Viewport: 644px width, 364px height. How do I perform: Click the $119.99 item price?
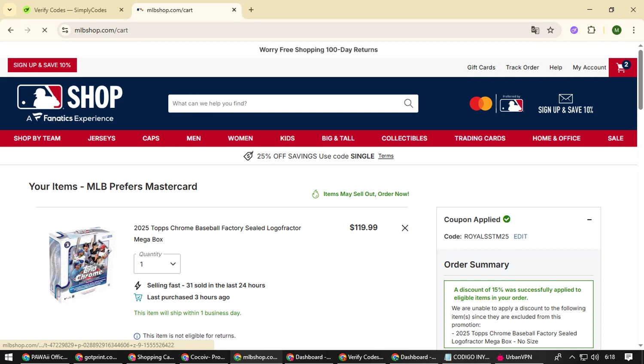tap(364, 228)
